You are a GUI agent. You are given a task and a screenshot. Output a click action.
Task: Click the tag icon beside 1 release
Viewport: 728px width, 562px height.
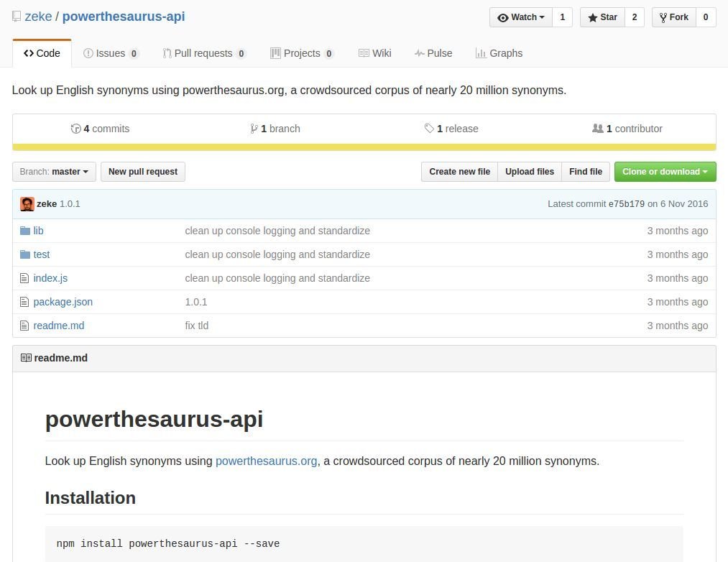pyautogui.click(x=429, y=128)
